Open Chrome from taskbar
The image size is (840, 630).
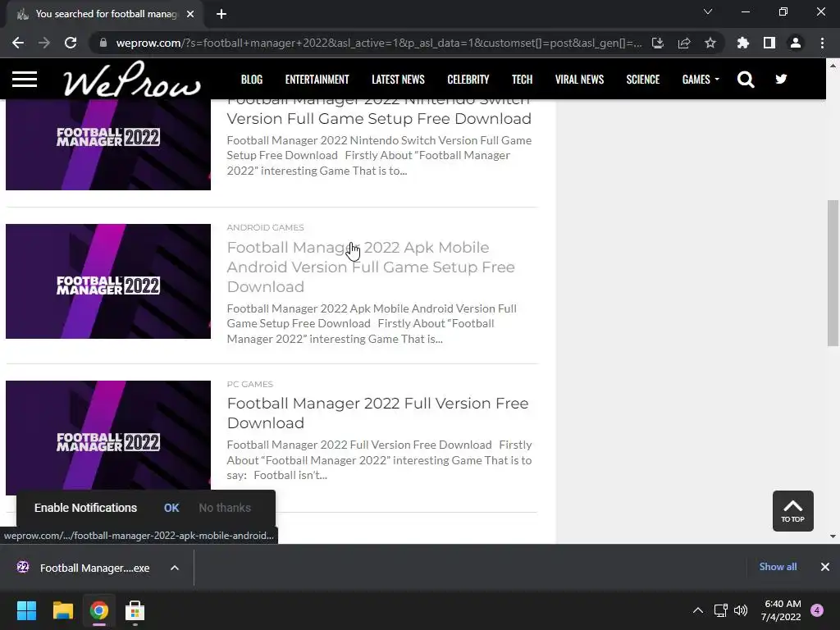[x=99, y=610]
